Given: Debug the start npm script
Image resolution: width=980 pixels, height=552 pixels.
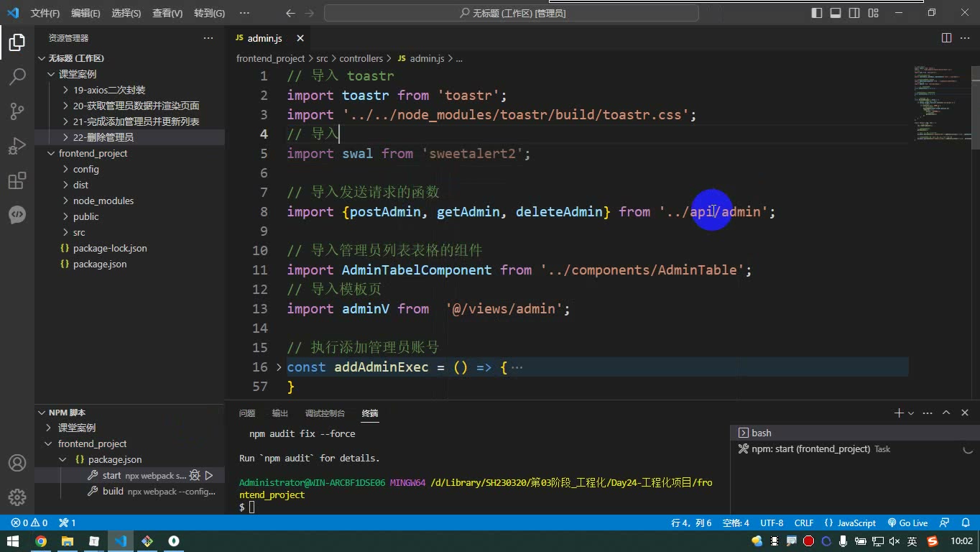Looking at the screenshot, I should click(194, 475).
